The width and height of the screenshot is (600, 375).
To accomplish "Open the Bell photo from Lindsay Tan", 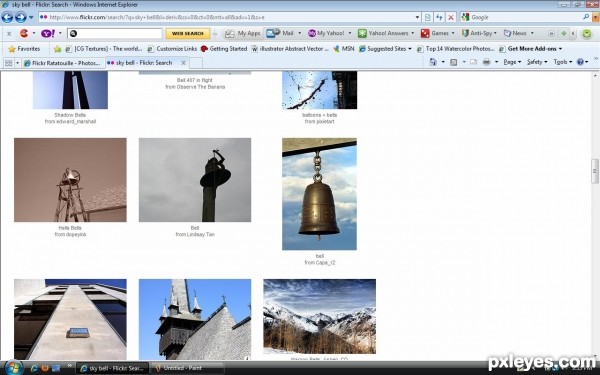I will point(195,180).
